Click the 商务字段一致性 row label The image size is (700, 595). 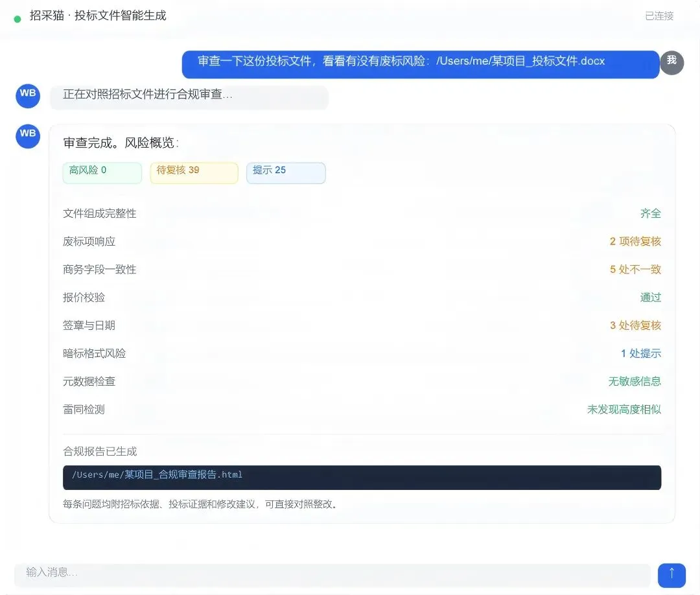coord(100,270)
